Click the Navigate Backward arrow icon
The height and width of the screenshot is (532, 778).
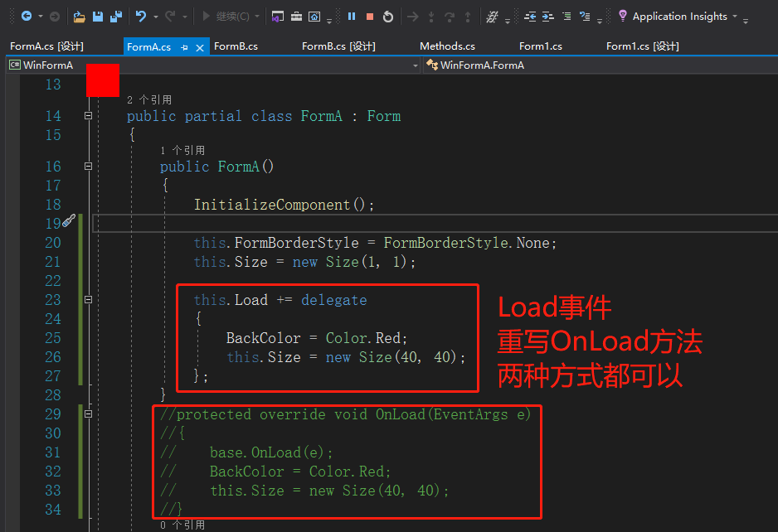(x=27, y=17)
